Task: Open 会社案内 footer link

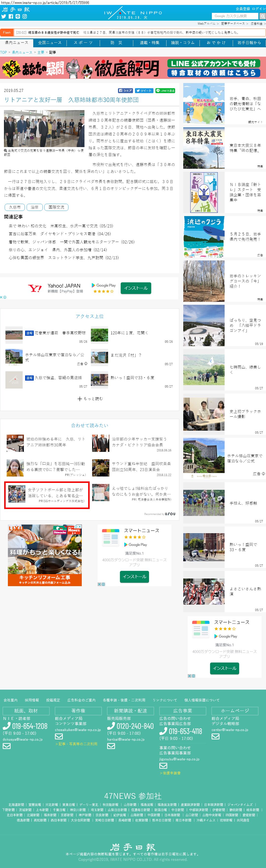Action: point(10,700)
